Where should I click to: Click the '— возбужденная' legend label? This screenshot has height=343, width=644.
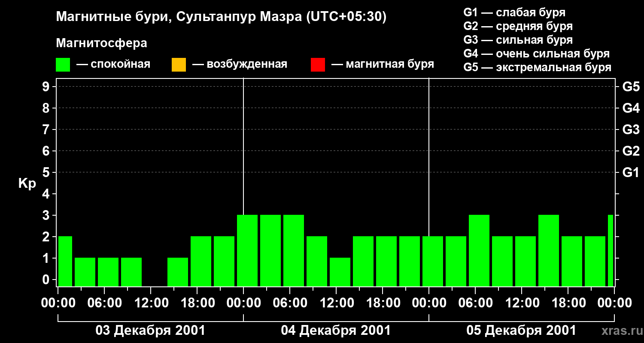[240, 64]
